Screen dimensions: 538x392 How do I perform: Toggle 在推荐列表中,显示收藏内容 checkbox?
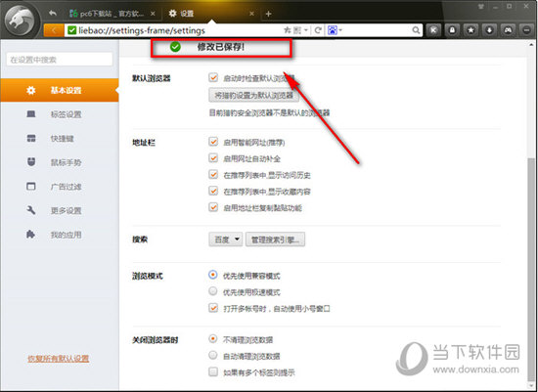pyautogui.click(x=213, y=191)
